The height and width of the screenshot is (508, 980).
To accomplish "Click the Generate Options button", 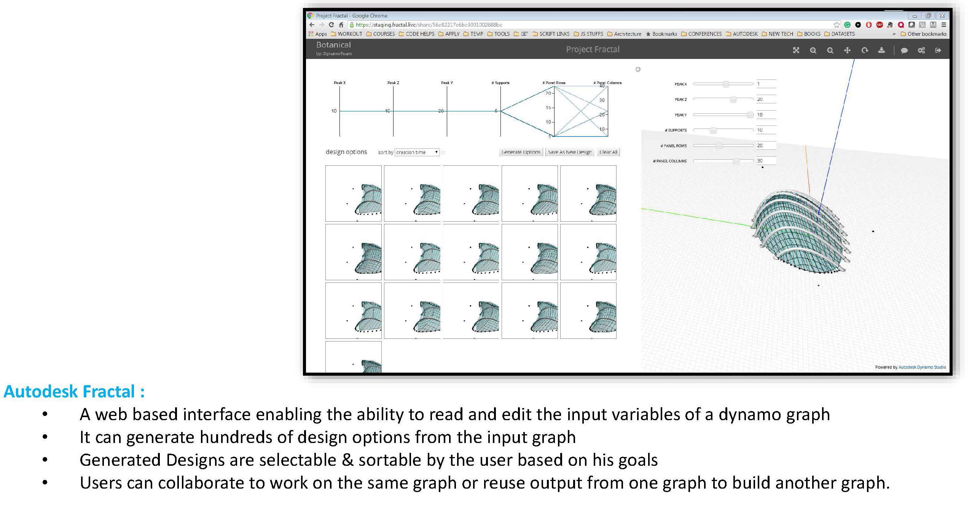I will click(518, 152).
